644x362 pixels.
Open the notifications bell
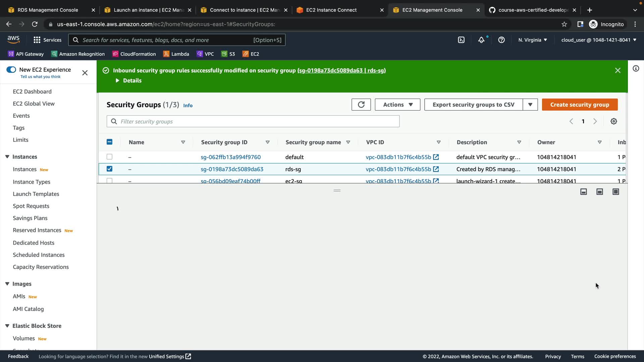[x=481, y=40]
